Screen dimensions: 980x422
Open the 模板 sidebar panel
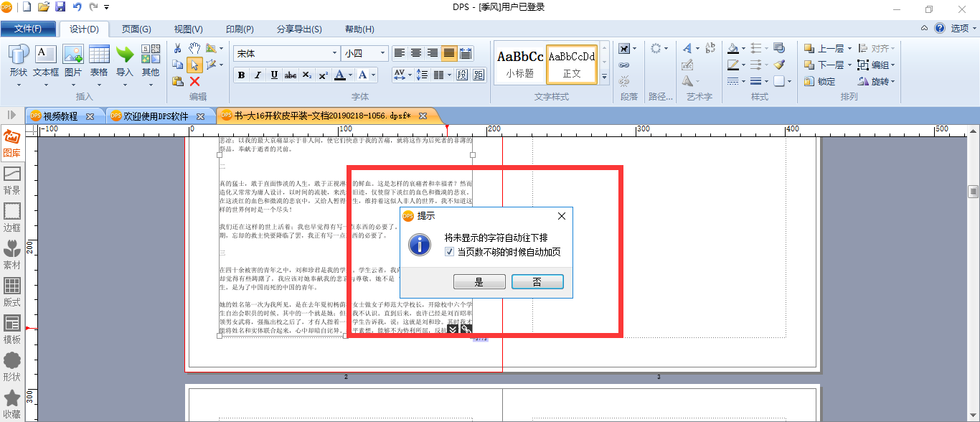tap(12, 330)
